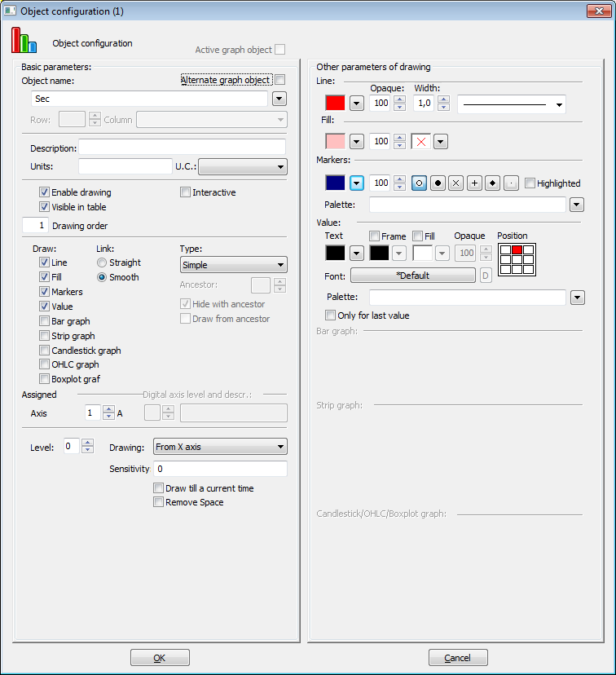Open the Type dropdown showing Simple
Viewport: 616px width, 675px height.
click(x=233, y=265)
